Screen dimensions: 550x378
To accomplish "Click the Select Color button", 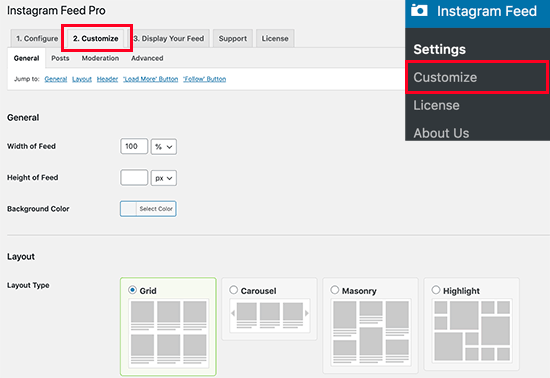I will tap(156, 209).
